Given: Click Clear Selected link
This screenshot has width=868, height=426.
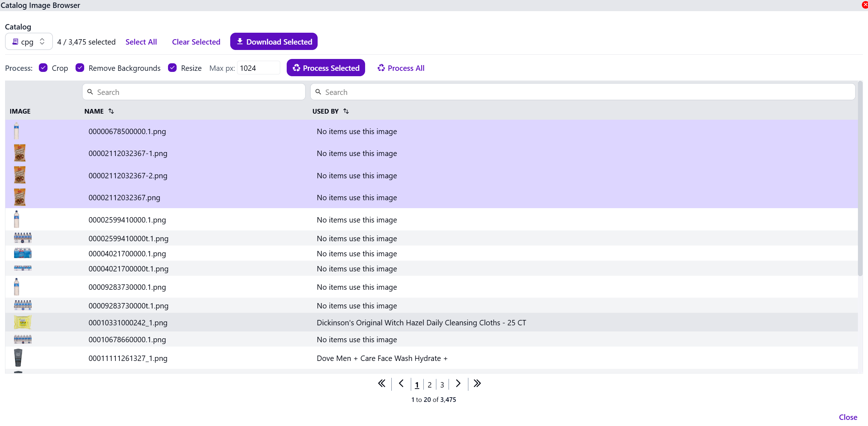Looking at the screenshot, I should click(x=196, y=42).
